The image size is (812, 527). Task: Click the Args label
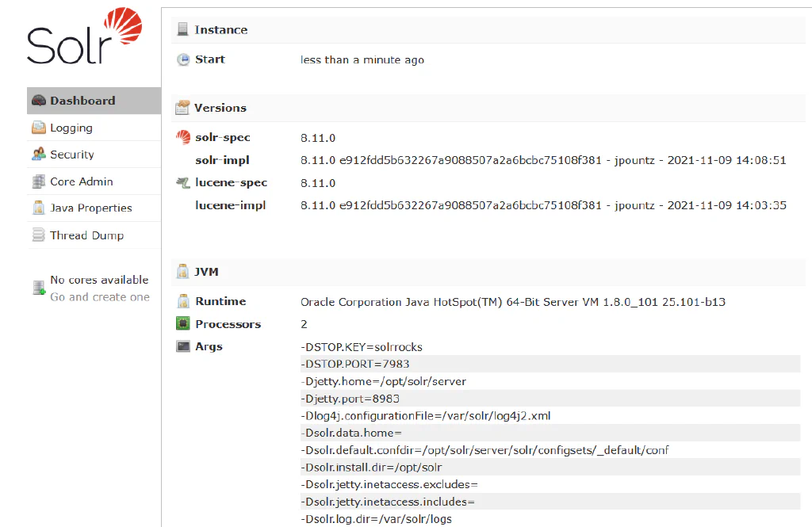pyautogui.click(x=209, y=347)
